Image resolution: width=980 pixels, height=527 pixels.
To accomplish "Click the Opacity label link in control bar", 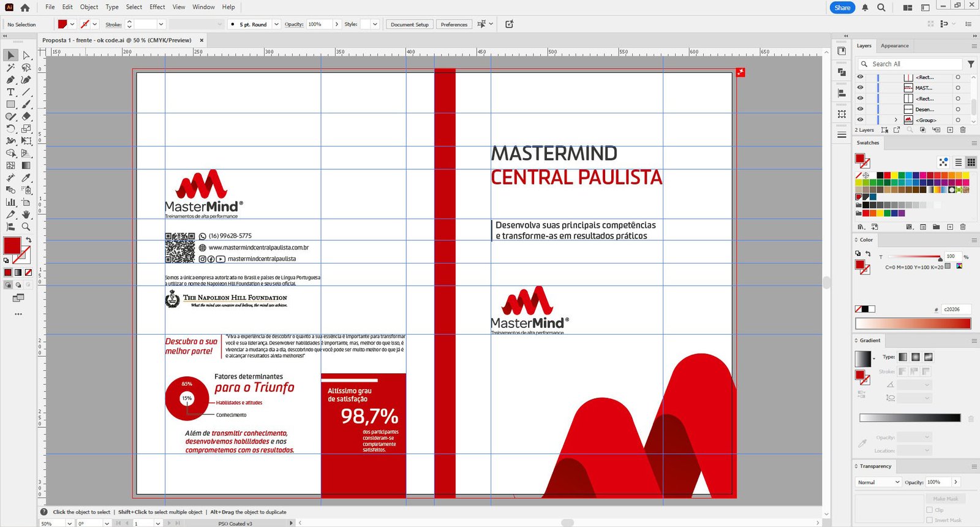I will (x=294, y=24).
